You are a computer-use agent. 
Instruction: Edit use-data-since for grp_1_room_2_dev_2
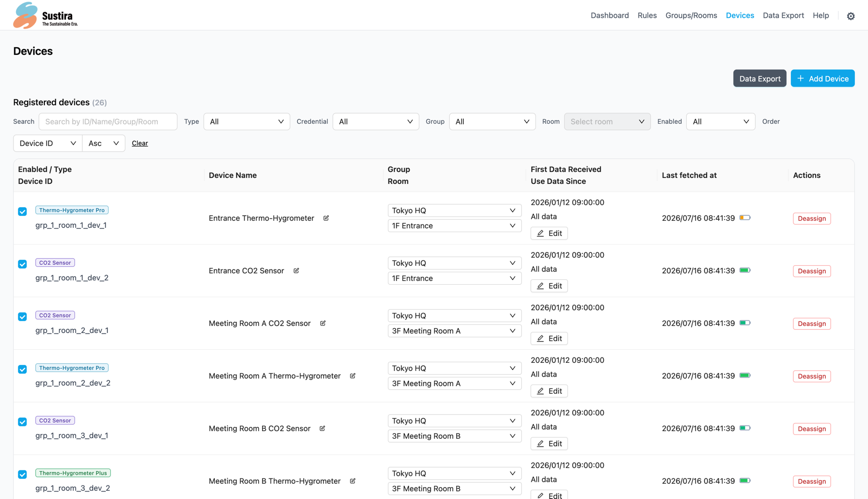tap(549, 391)
